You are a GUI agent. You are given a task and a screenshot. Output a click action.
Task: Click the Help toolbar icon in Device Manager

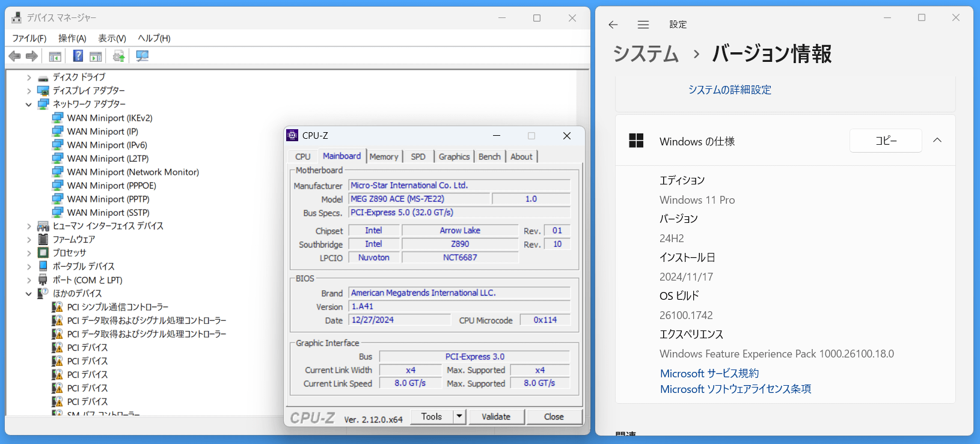pyautogui.click(x=78, y=56)
